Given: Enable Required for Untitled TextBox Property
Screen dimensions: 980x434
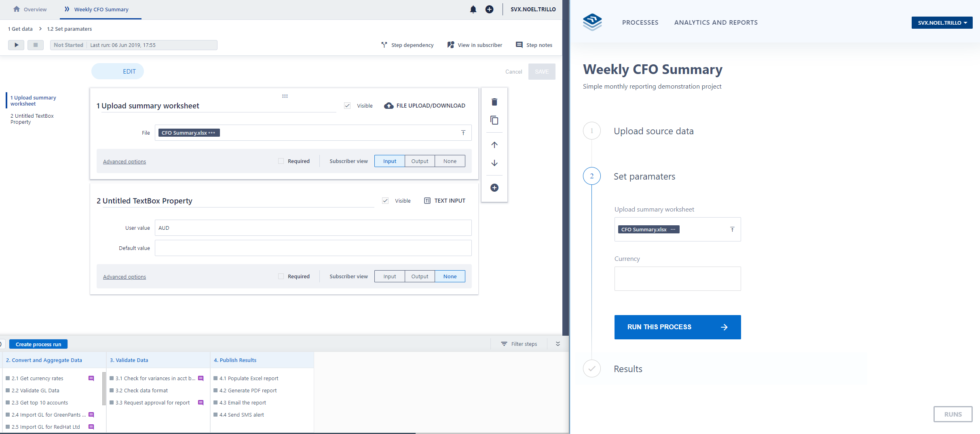Looking at the screenshot, I should (281, 276).
